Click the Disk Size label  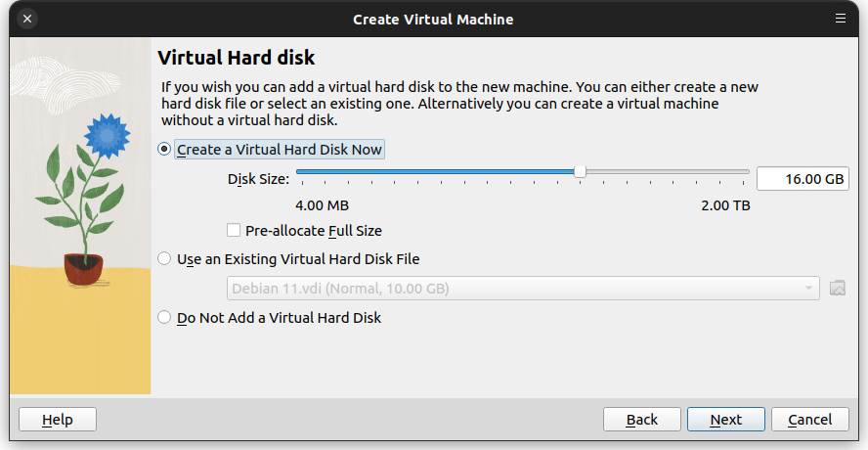pyautogui.click(x=258, y=179)
